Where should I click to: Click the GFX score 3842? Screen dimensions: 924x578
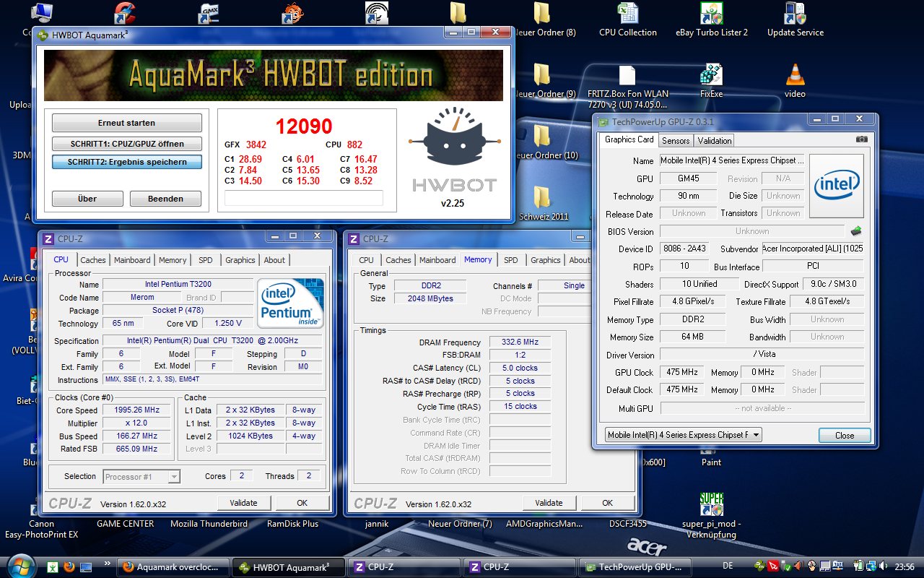tap(256, 144)
